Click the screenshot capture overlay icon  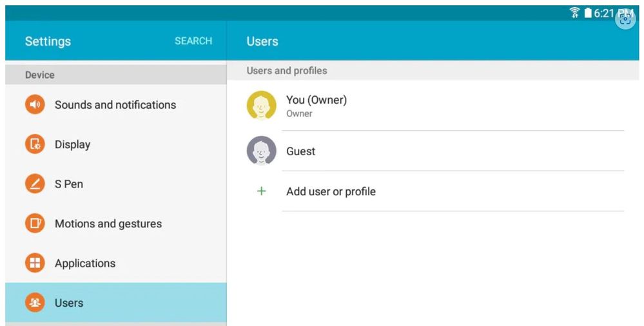(625, 19)
